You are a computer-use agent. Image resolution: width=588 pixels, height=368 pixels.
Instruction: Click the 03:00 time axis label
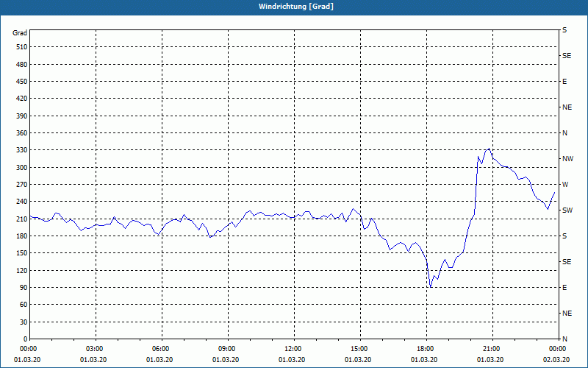point(96,349)
